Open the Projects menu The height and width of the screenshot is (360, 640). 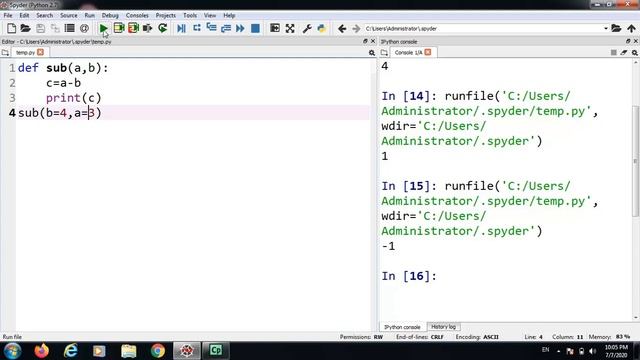[165, 16]
